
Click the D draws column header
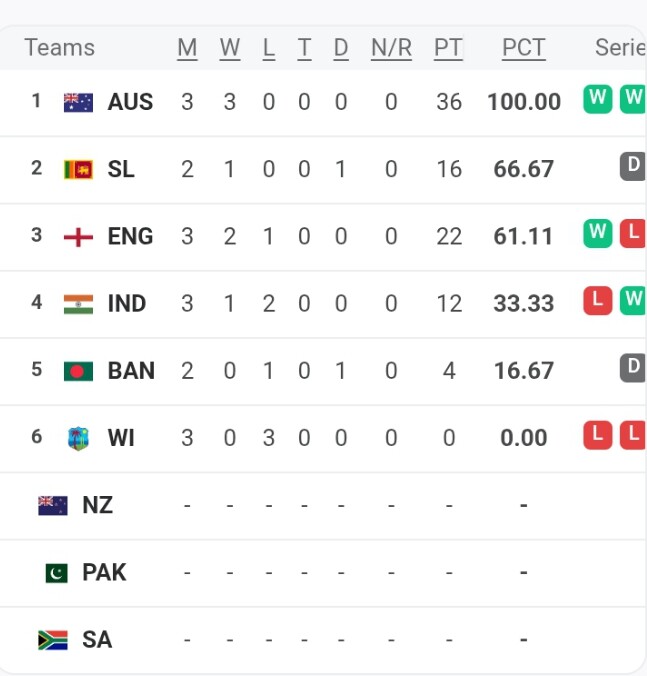coord(341,47)
